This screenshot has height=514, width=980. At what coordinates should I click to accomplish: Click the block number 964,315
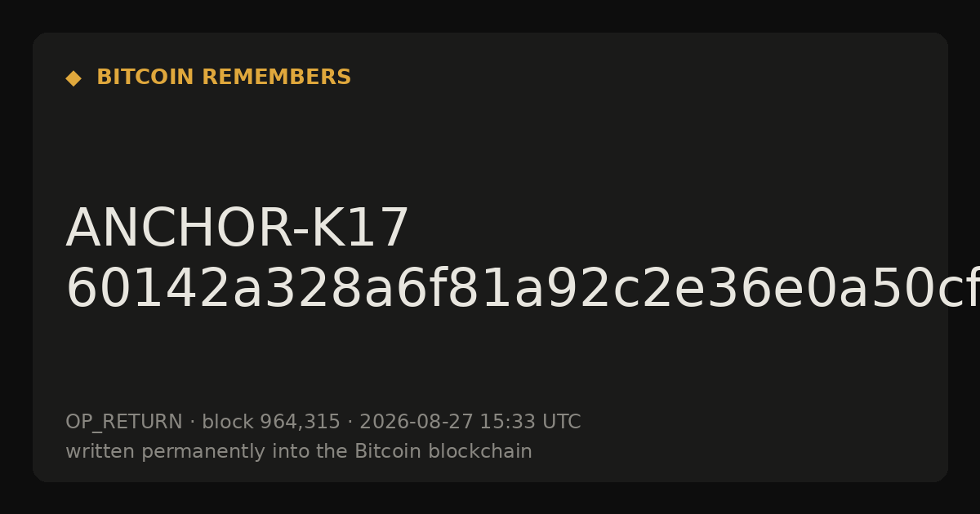click(x=300, y=423)
